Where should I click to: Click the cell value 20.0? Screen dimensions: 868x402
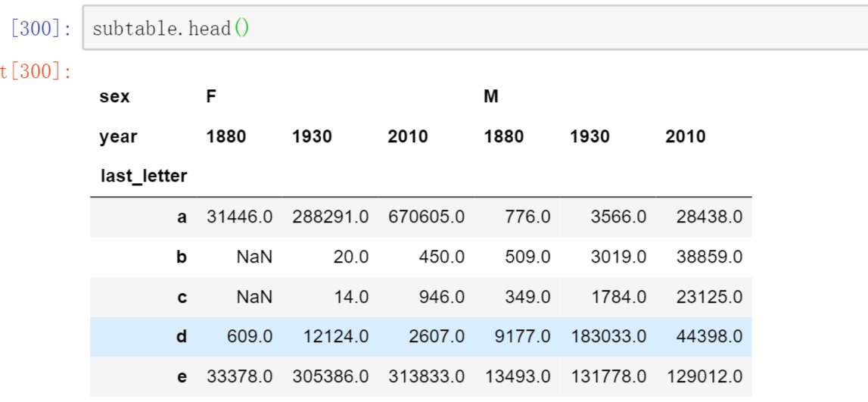tap(351, 257)
